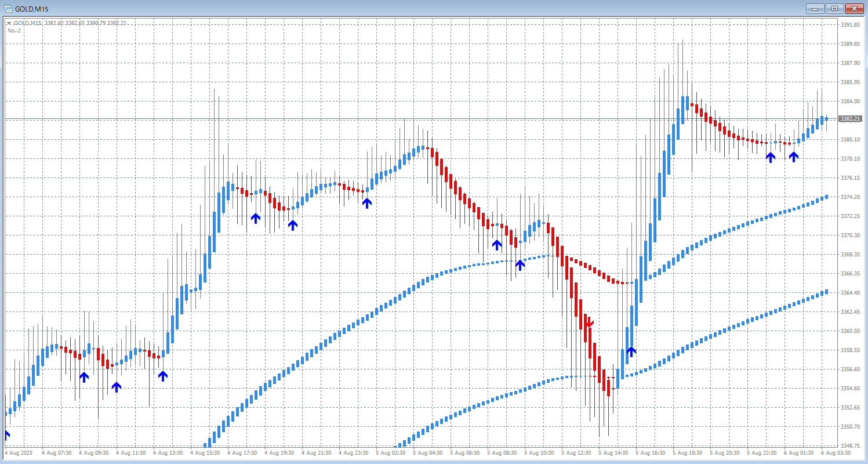
Task: Click price scale value 3374.20
Action: click(x=849, y=197)
